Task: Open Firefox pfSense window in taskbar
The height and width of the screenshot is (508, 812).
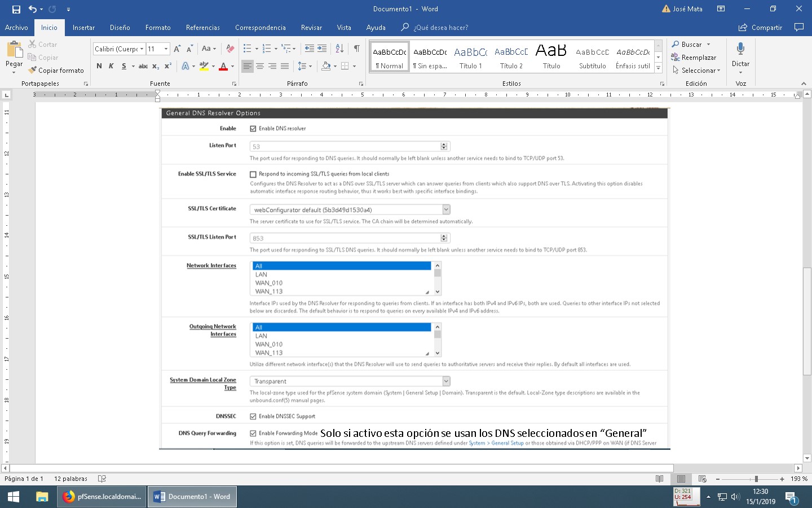Action: point(102,497)
